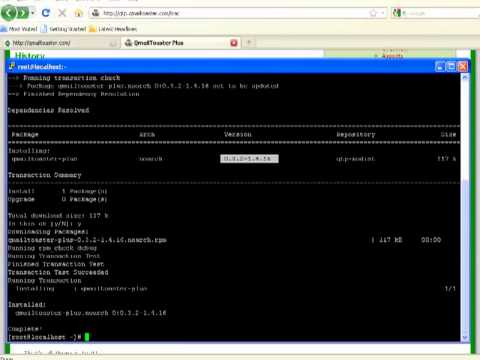The height and width of the screenshot is (360, 480).
Task: Switch to the qmailtoaster.com first tab
Action: tap(60, 43)
